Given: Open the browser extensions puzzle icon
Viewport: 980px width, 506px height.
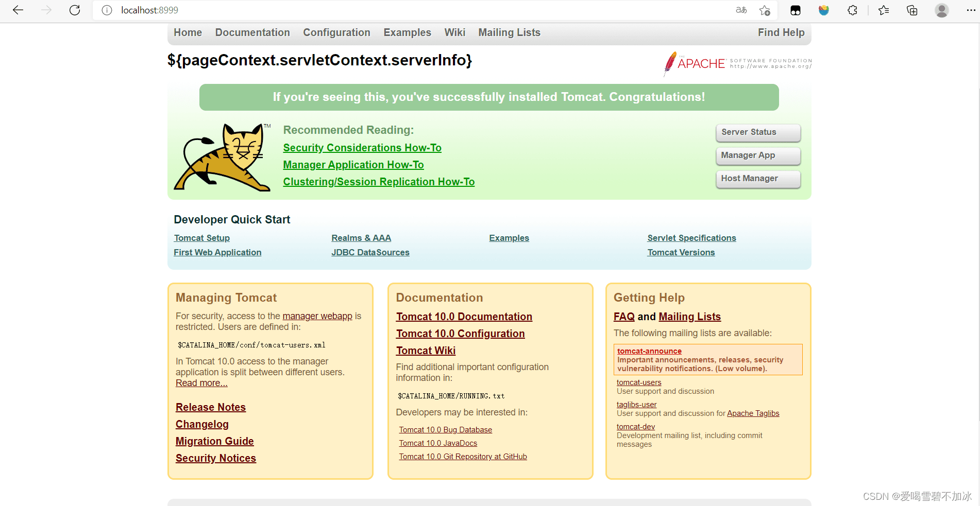Looking at the screenshot, I should tap(852, 10).
